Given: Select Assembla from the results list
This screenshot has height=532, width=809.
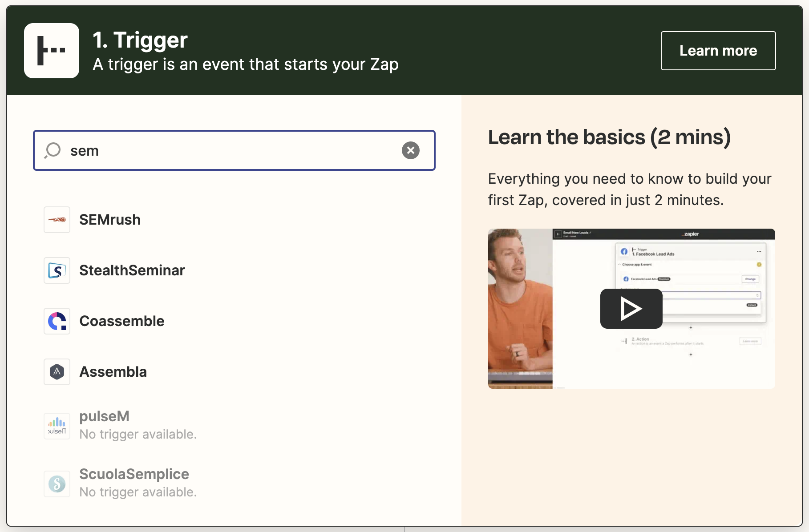Looking at the screenshot, I should tap(113, 372).
